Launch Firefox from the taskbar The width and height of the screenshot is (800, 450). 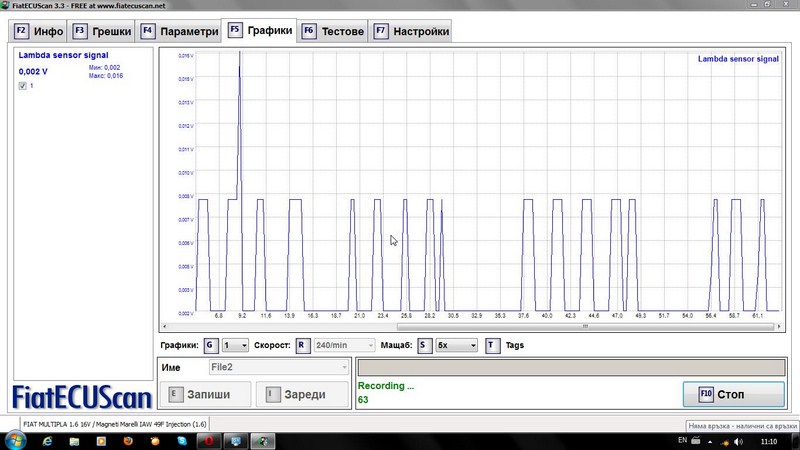127,440
